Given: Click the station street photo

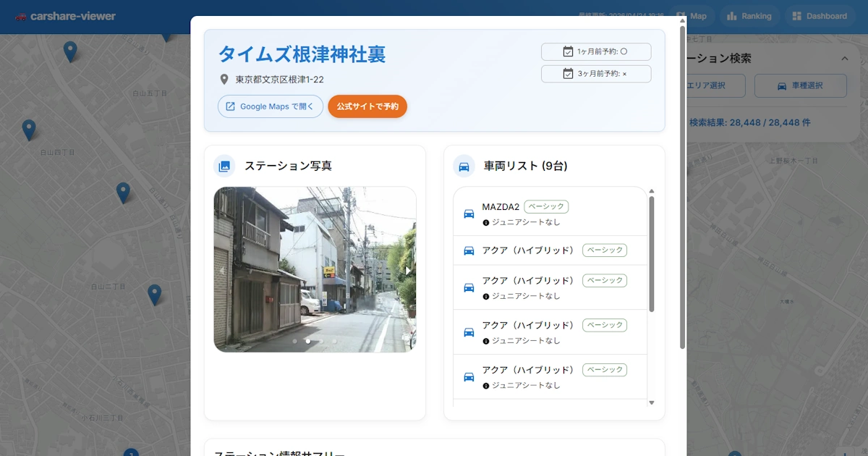Looking at the screenshot, I should click(315, 269).
